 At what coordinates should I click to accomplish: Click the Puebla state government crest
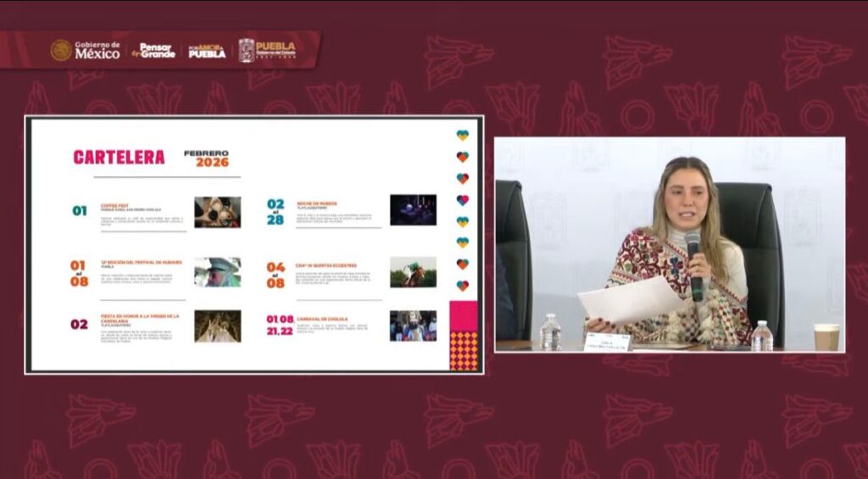coord(247,50)
